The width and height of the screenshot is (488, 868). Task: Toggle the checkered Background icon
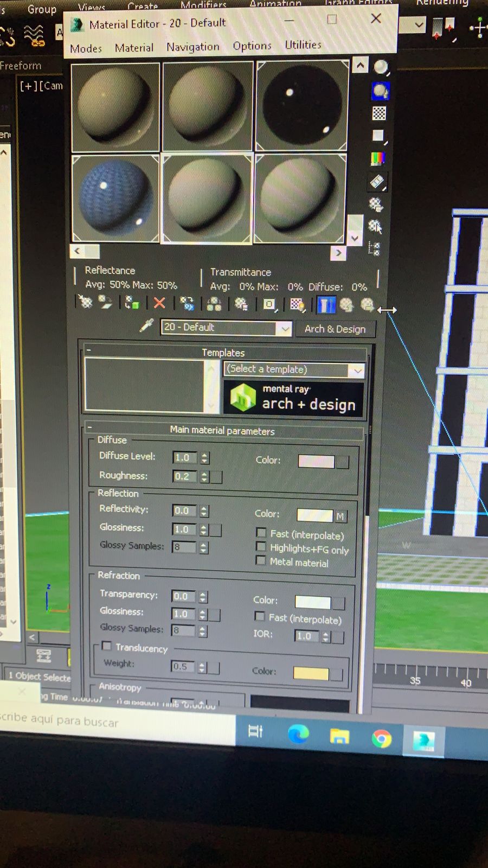(379, 113)
